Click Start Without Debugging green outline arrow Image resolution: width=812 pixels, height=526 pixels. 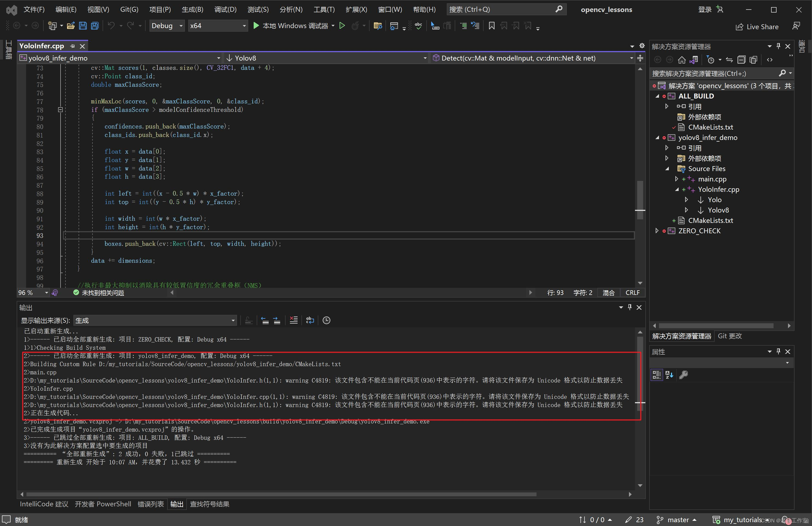tap(342, 26)
